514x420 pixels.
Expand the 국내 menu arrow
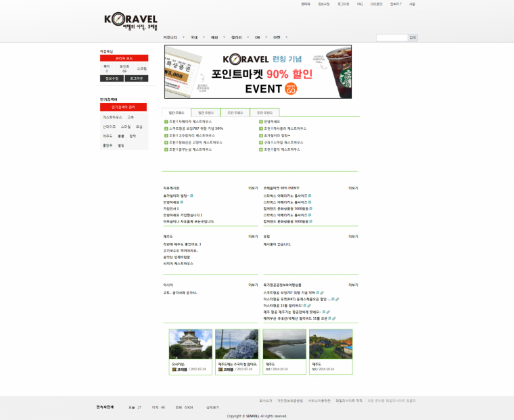click(x=204, y=37)
